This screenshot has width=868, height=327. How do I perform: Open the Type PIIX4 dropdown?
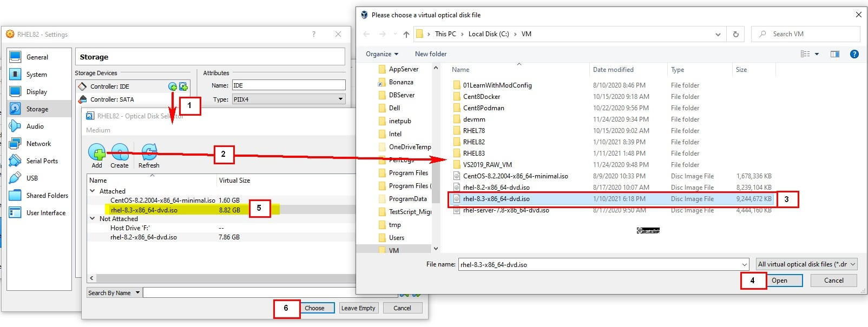tap(288, 99)
